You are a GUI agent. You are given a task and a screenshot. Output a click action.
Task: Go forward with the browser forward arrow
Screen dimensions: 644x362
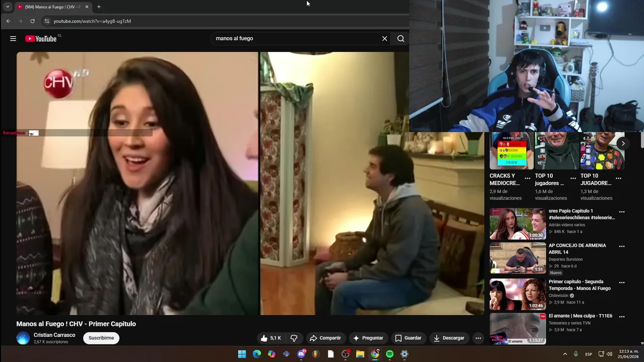20,21
